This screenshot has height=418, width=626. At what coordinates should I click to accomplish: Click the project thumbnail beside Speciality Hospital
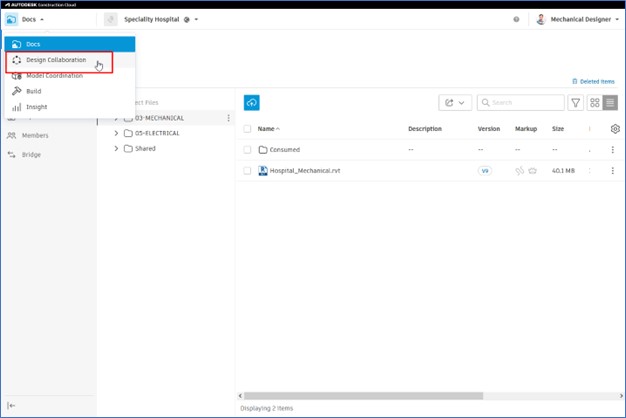(x=111, y=19)
